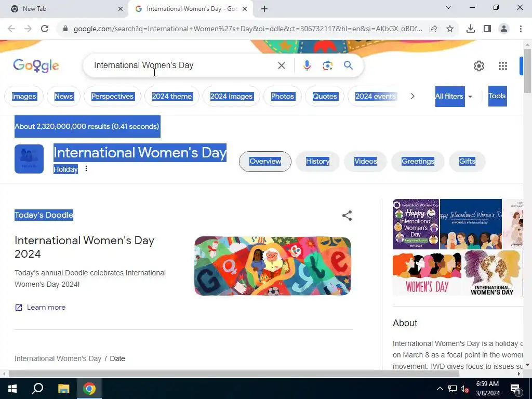Switch to the New Tab tab

(x=63, y=9)
